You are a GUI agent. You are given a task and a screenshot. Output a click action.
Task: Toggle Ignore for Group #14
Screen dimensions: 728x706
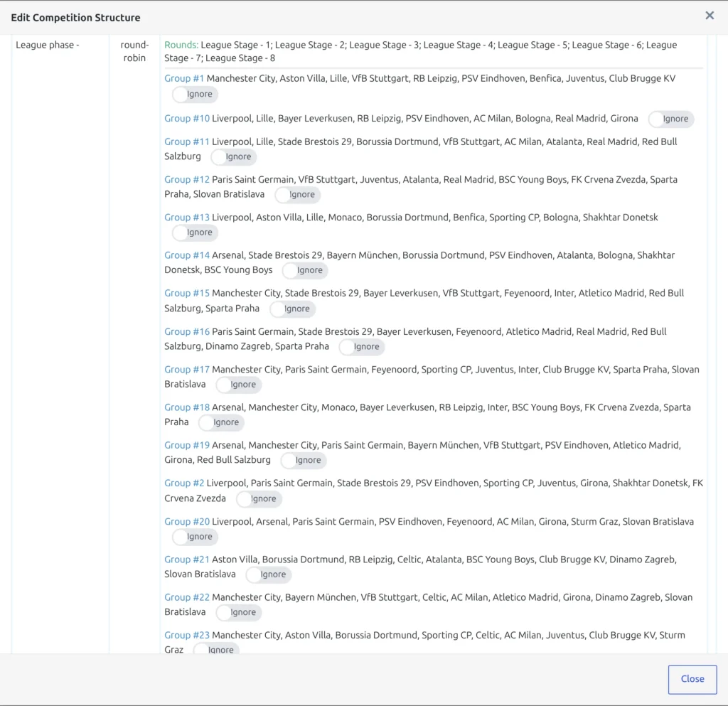click(305, 270)
